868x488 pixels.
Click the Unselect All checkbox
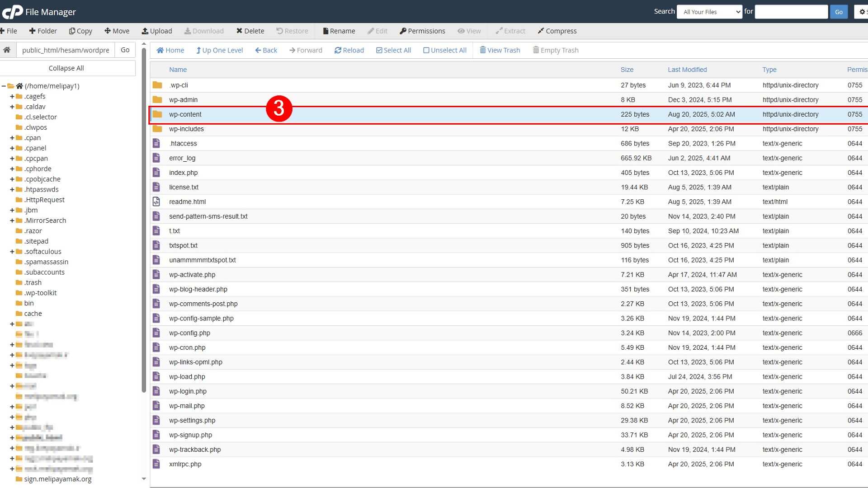(x=426, y=50)
